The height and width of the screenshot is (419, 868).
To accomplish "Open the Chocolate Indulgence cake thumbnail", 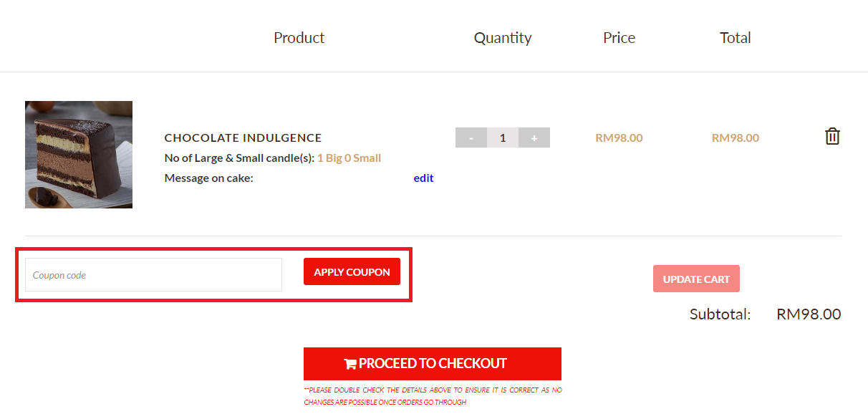I will [79, 155].
